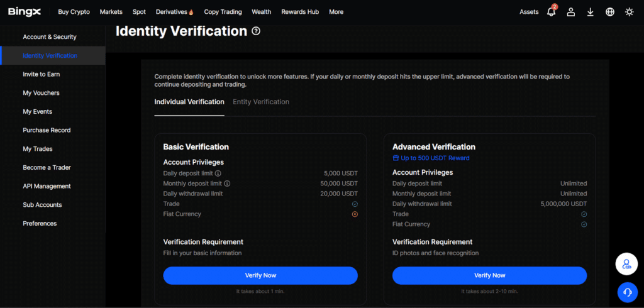Open the blue customer support headset button

(x=627, y=292)
